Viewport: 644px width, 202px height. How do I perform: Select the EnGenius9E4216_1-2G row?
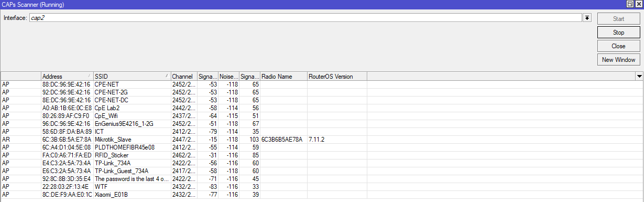point(322,124)
